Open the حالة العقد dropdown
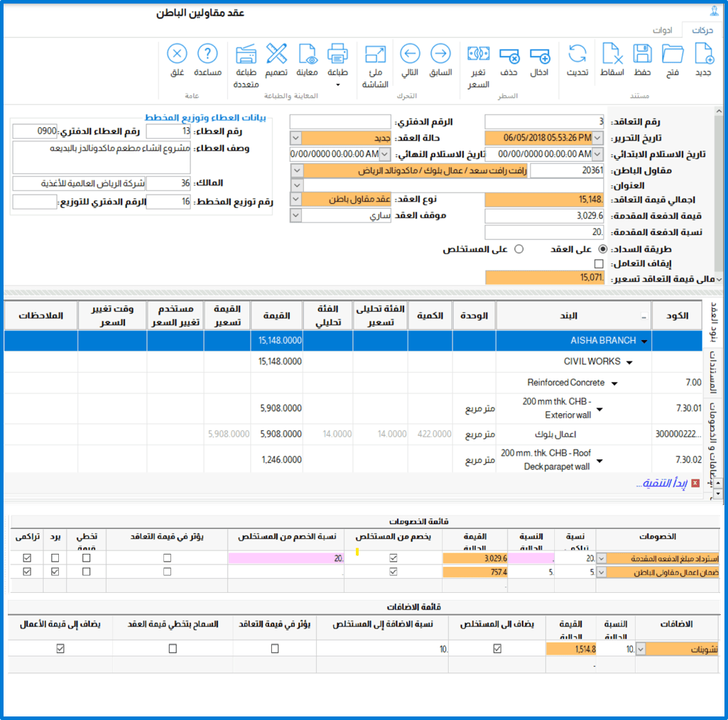This screenshot has height=720, width=728. [x=295, y=138]
